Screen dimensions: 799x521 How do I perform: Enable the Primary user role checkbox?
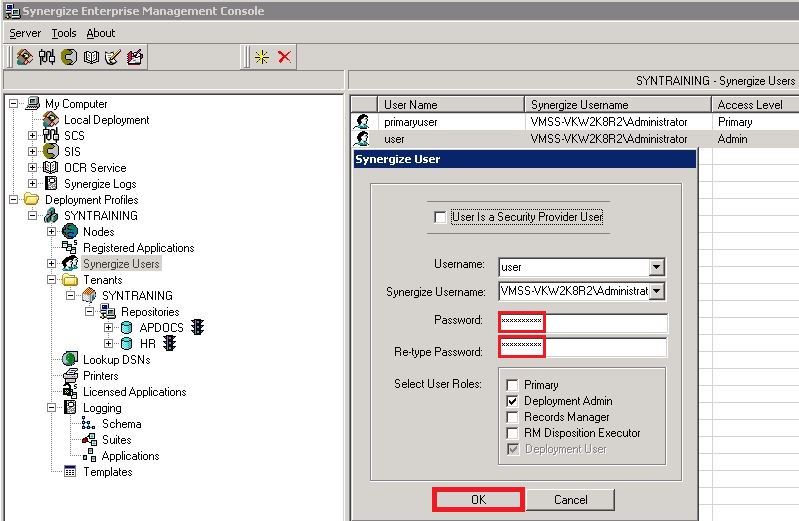tap(512, 385)
